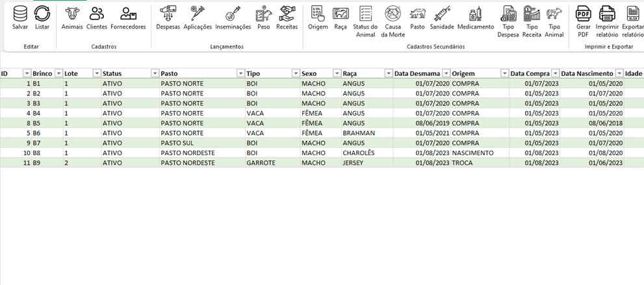The height and width of the screenshot is (285, 644).
Task: Select the B9 brinco cell
Action: [x=47, y=163]
